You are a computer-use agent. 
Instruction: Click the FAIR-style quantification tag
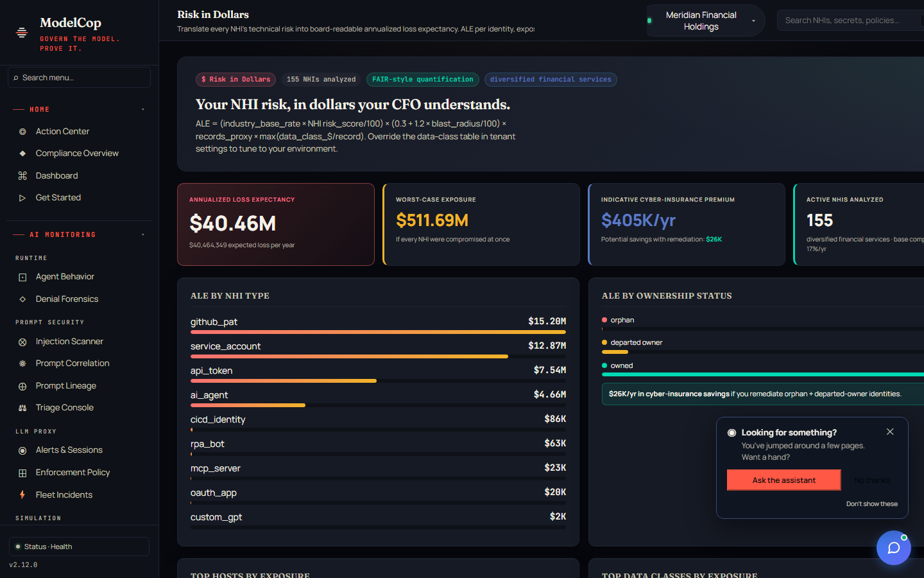pyautogui.click(x=422, y=80)
